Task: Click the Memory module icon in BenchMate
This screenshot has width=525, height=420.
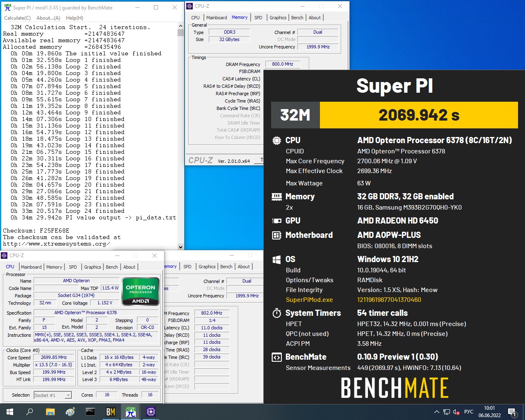Action: coord(276,197)
